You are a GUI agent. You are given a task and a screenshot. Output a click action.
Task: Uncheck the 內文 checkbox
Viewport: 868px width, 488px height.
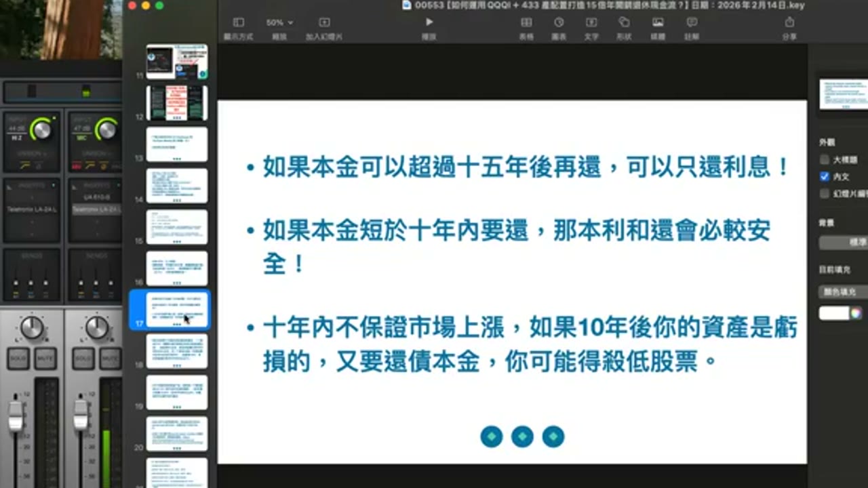click(825, 176)
